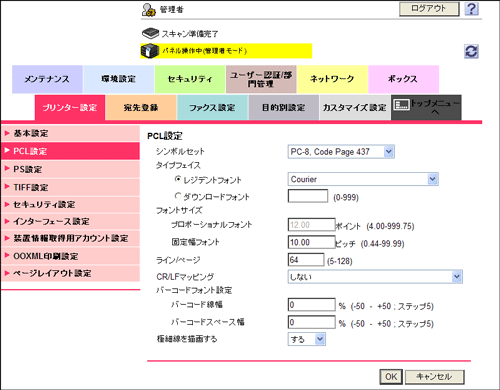The width and height of the screenshot is (500, 390).
Task: Click the administrator user icon
Action: (148, 10)
